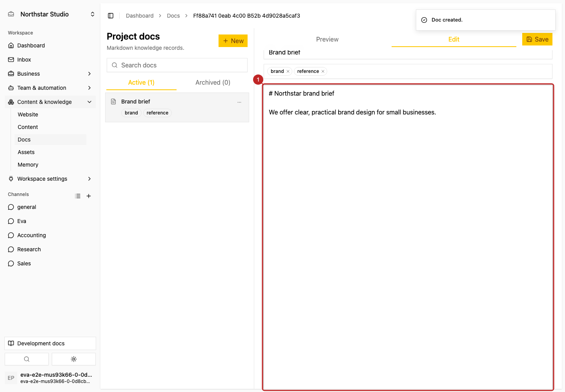Open the Accounting channel

tap(50, 235)
